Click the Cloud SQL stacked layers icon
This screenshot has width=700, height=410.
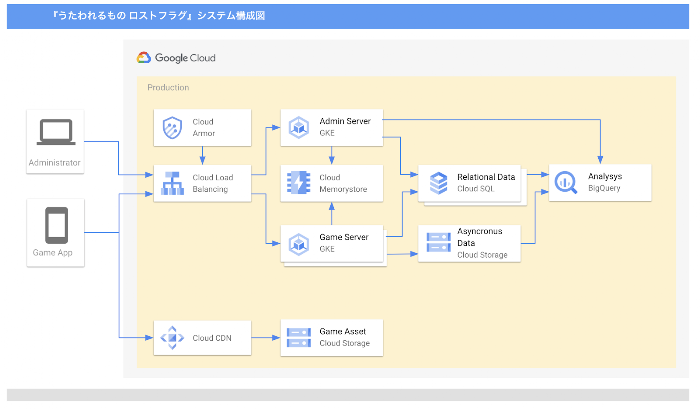point(438,183)
